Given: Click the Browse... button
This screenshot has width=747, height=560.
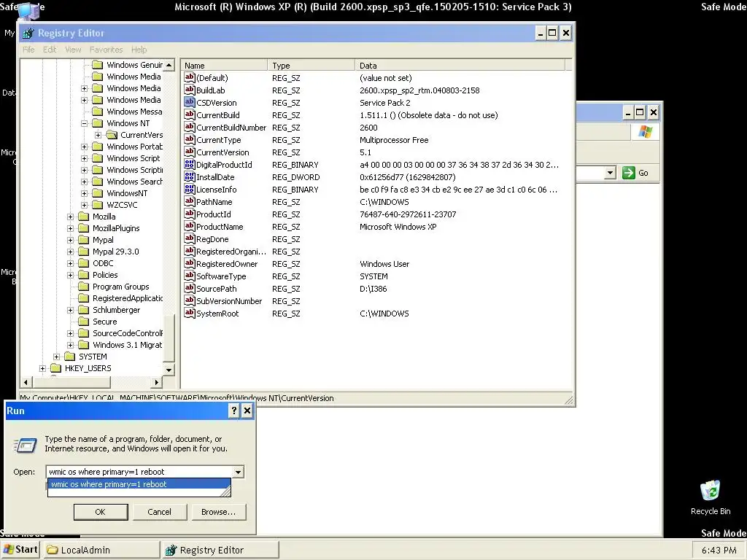Looking at the screenshot, I should (x=218, y=512).
